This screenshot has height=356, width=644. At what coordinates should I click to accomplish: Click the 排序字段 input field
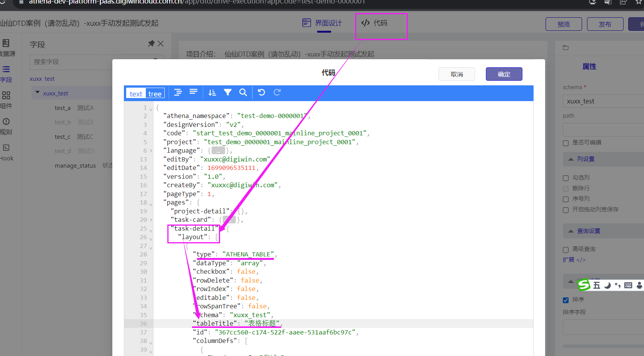coord(603,328)
